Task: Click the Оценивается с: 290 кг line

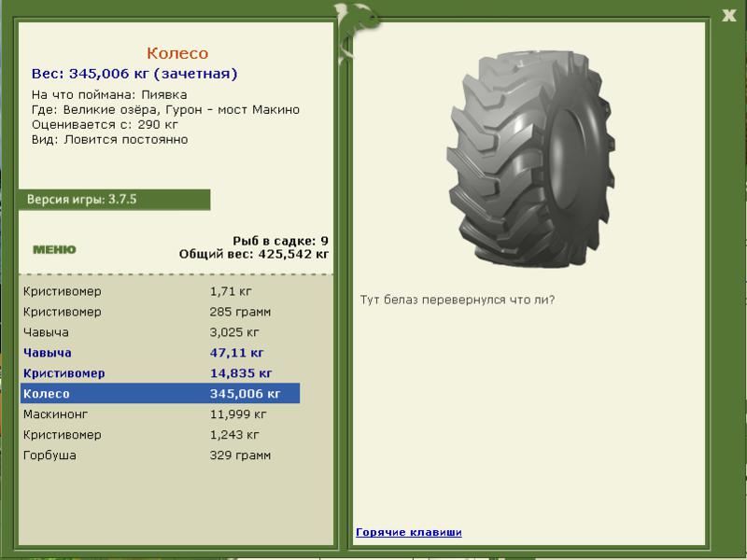Action: pos(105,125)
